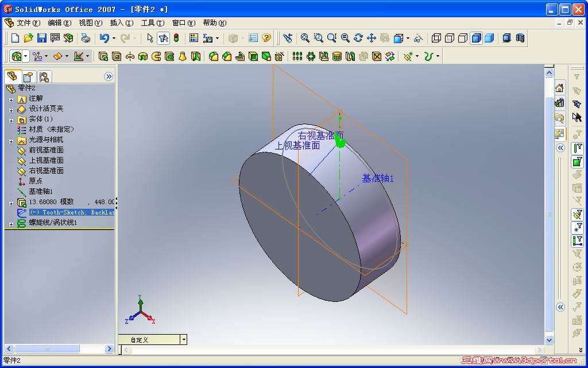Open the 文件(F) menu
588x368 pixels.
tap(29, 23)
